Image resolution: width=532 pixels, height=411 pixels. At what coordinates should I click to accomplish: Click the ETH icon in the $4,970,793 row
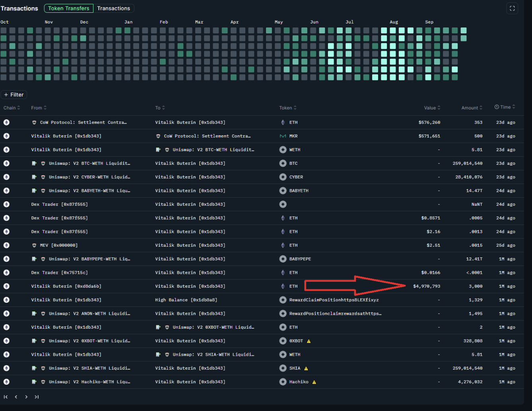tap(283, 286)
